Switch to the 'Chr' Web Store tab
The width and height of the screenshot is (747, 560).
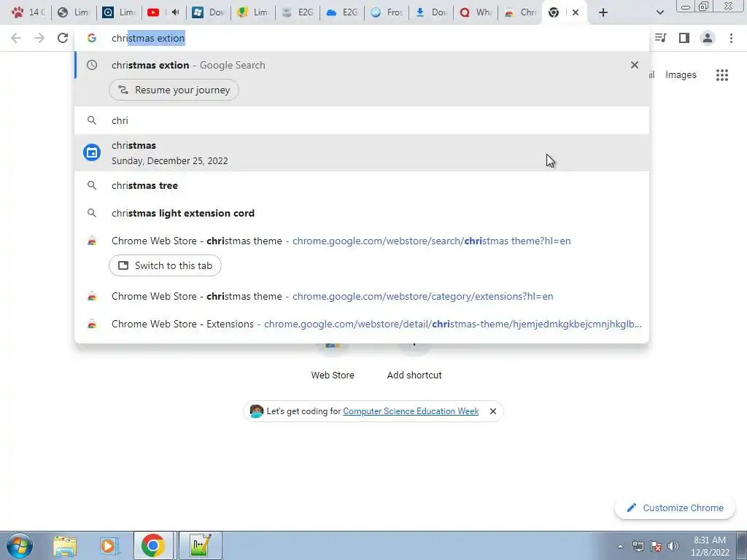coord(520,12)
